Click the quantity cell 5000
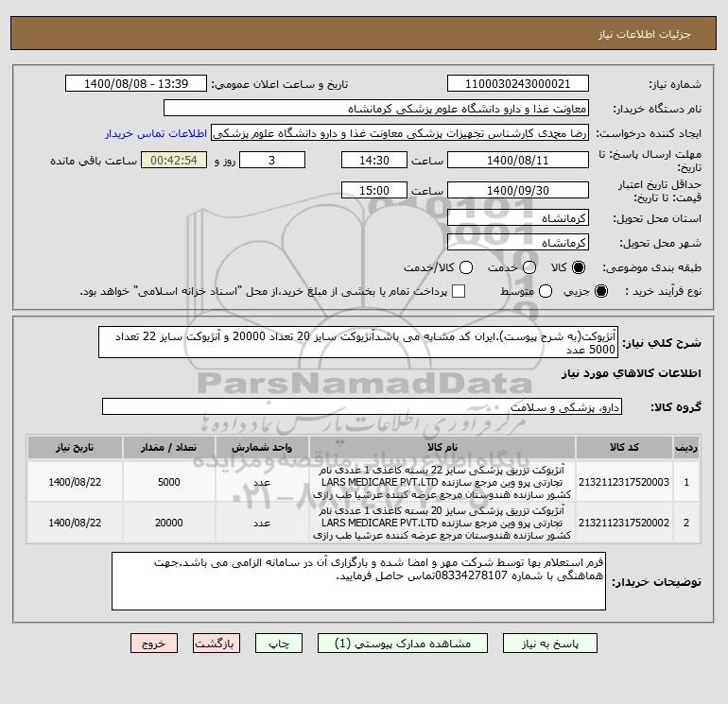728x704 pixels. (168, 482)
